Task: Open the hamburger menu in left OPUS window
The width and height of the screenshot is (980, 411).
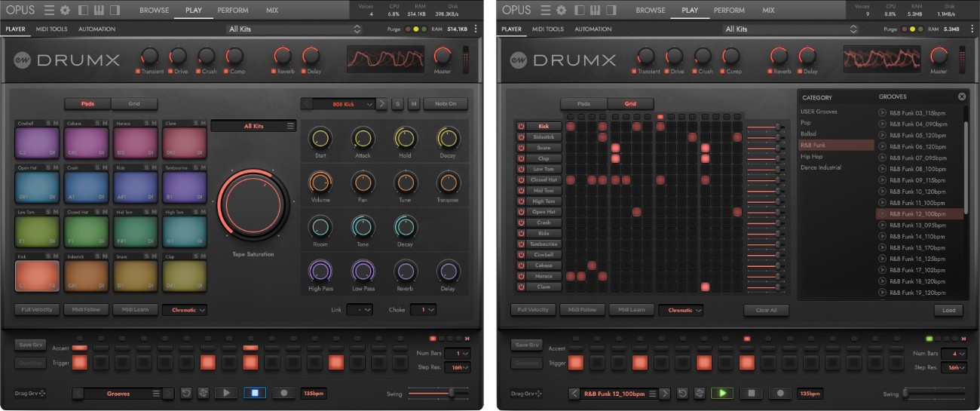Action: point(49,10)
